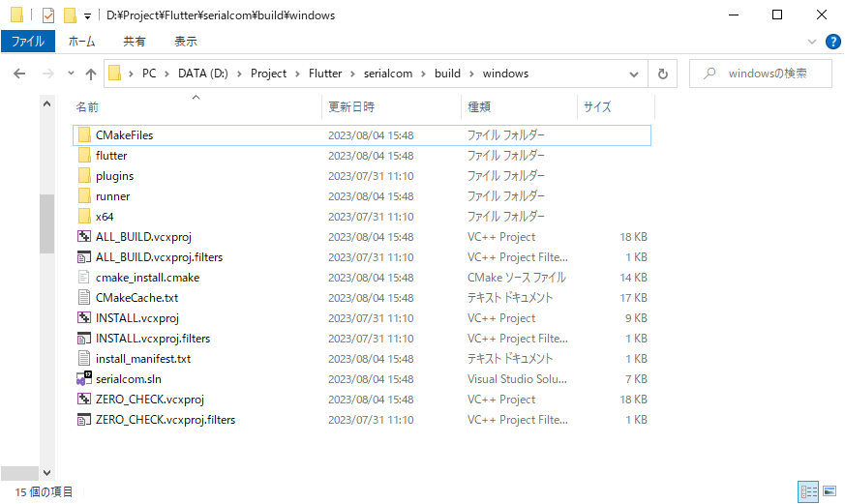This screenshot has width=845, height=504.
Task: Expand the ribbon with the chevron
Action: point(811,42)
